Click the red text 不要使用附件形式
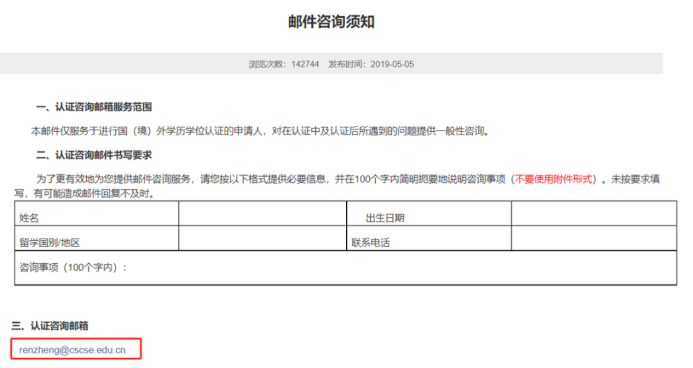 (x=553, y=179)
